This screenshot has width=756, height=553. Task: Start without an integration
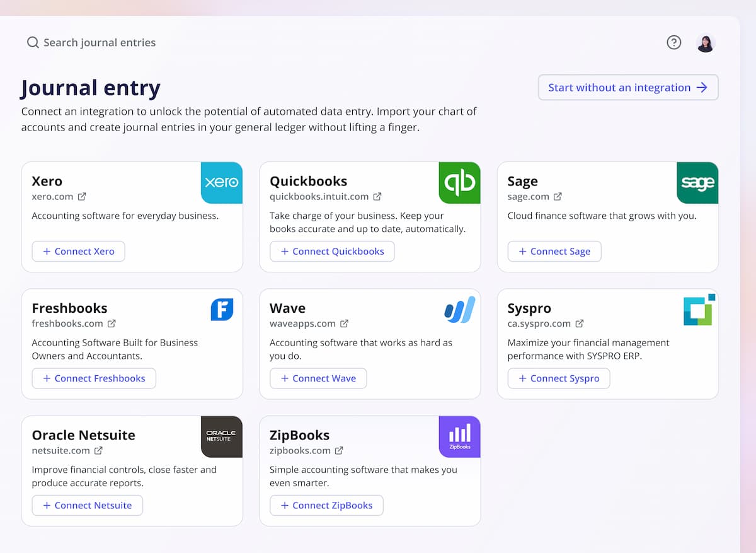pos(627,88)
